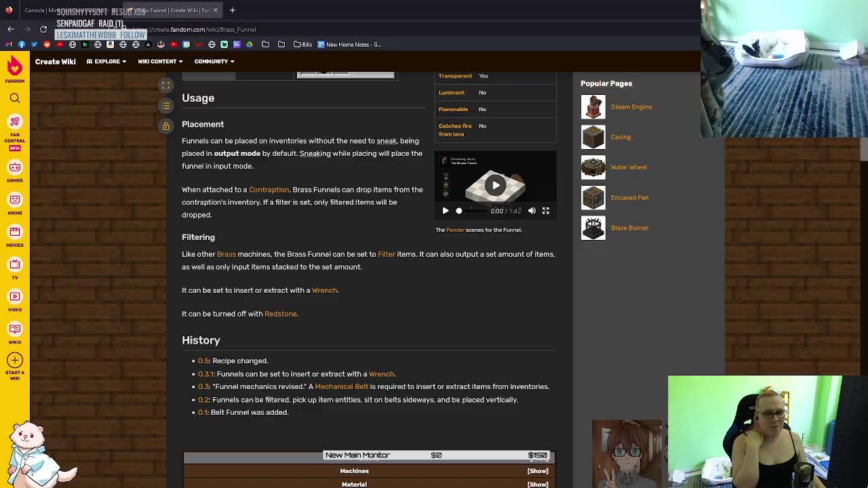Screen dimensions: 868x488
Task: Open Mechanical Belt link
Action: pyautogui.click(x=342, y=386)
